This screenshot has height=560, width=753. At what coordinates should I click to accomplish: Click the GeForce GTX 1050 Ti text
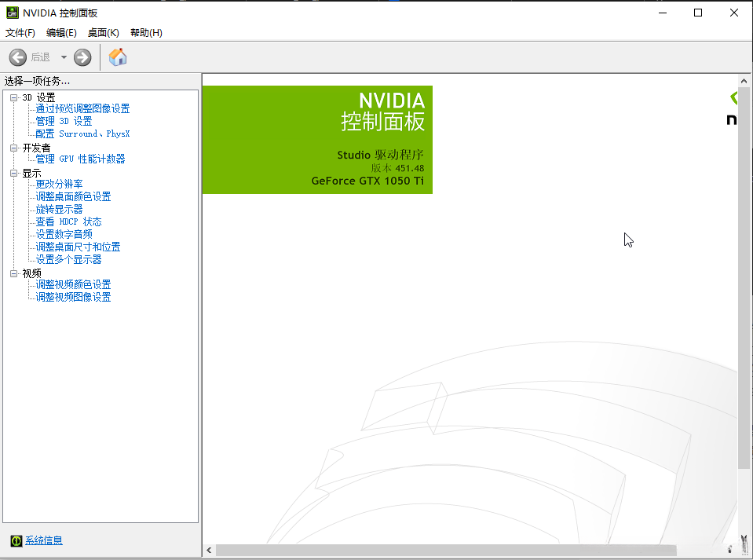coord(367,181)
